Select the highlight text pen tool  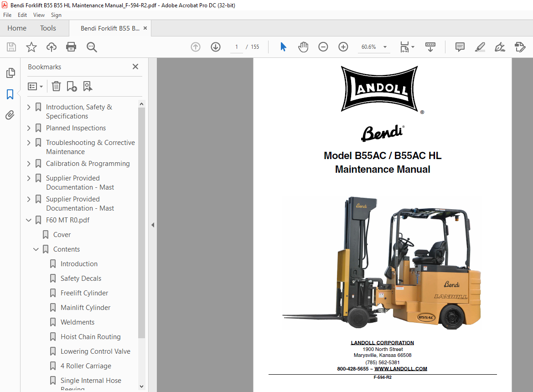click(480, 47)
